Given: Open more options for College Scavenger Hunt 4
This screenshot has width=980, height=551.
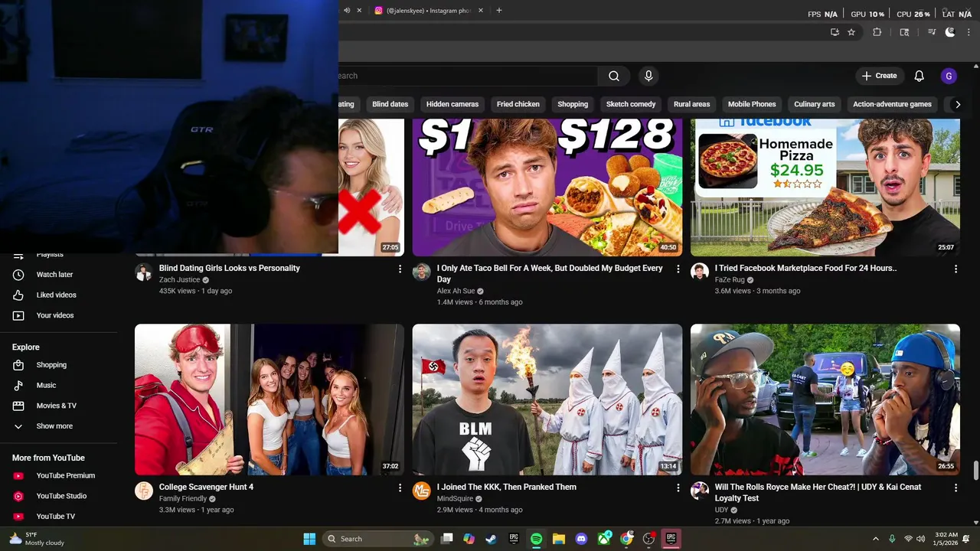Looking at the screenshot, I should point(400,487).
